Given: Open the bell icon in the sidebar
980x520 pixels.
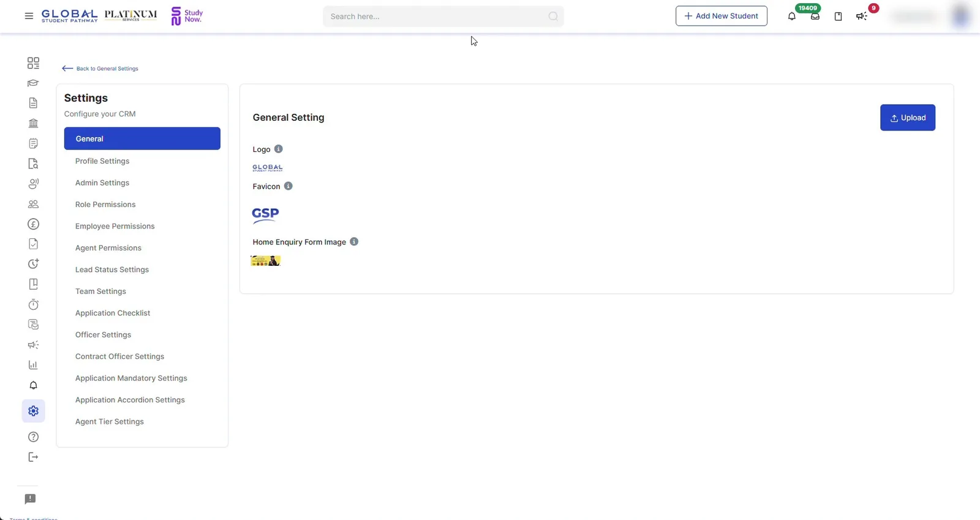Looking at the screenshot, I should coord(33,385).
